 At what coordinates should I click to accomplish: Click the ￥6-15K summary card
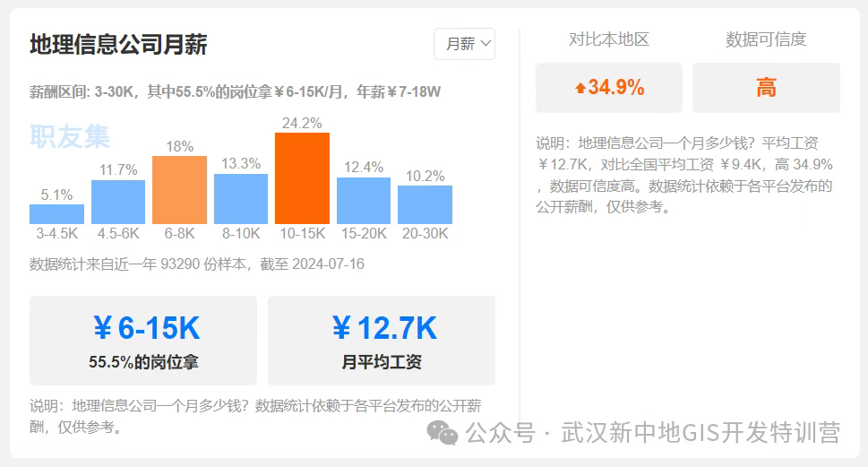(x=143, y=341)
